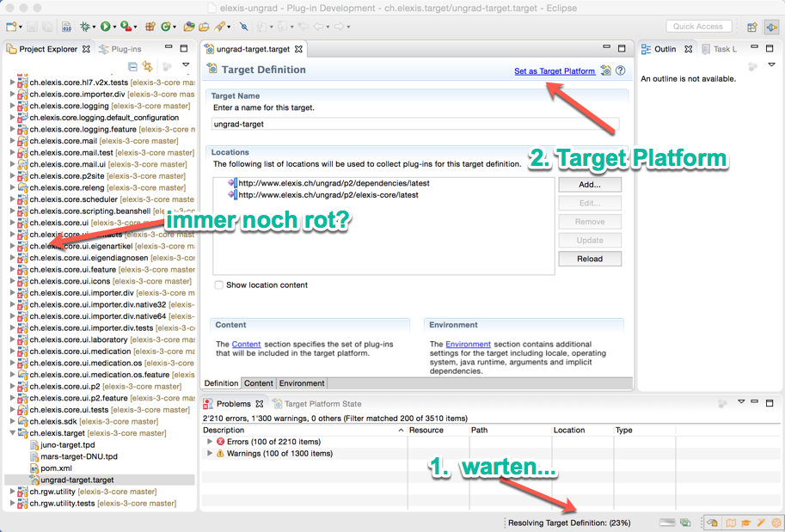Open the Content section link
Viewport: 785px width, 532px height.
pos(246,345)
